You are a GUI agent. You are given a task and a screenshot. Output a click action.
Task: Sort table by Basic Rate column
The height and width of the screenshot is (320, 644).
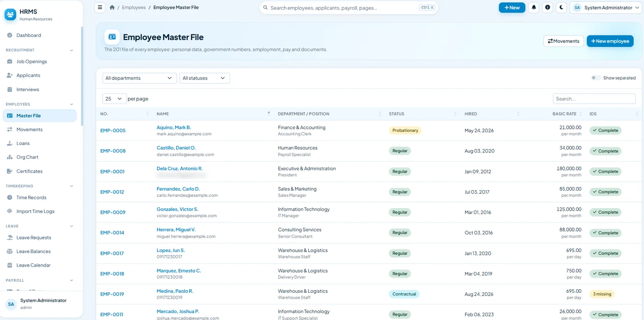click(555, 114)
